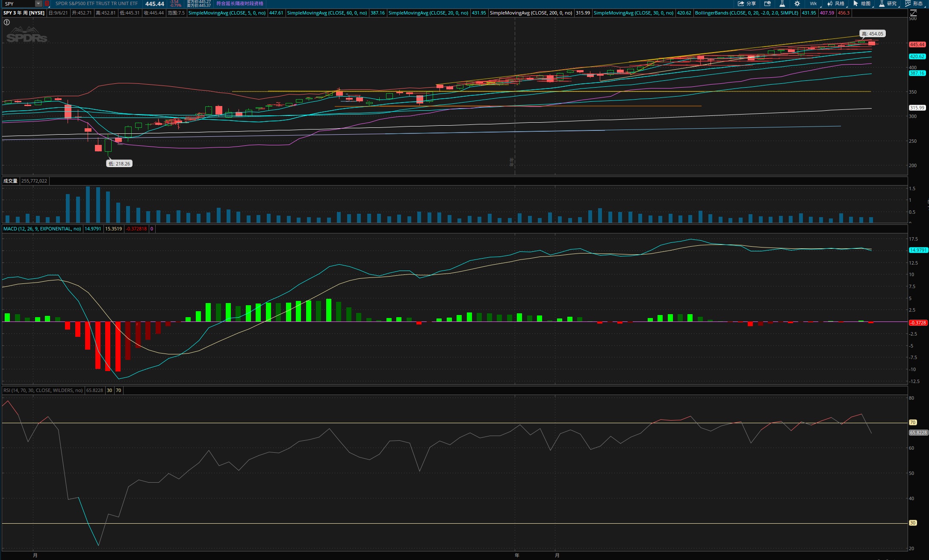Viewport: 929px width, 560px height.
Task: Open the Style (风格) dropdown menu
Action: click(836, 3)
